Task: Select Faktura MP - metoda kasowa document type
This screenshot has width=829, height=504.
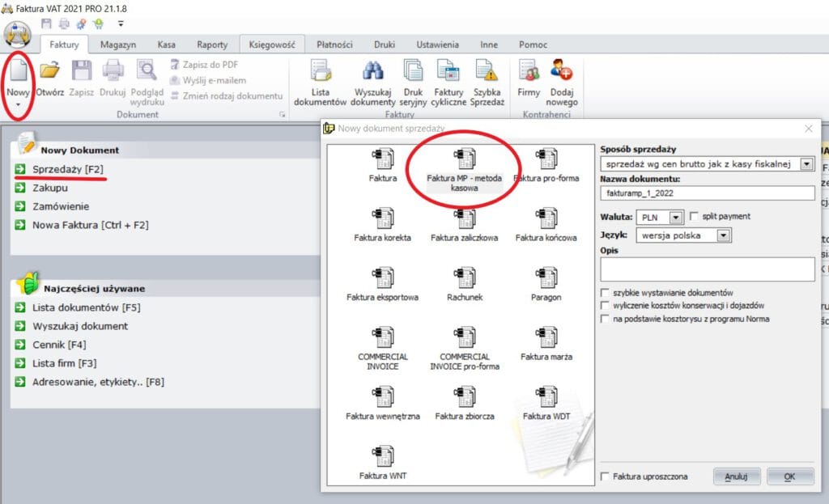Action: tap(464, 159)
